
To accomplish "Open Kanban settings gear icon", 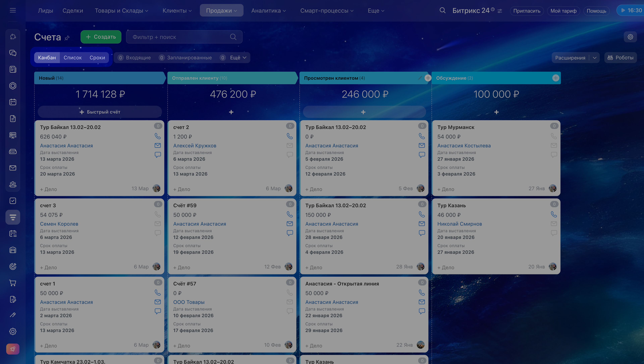I will click(x=630, y=37).
